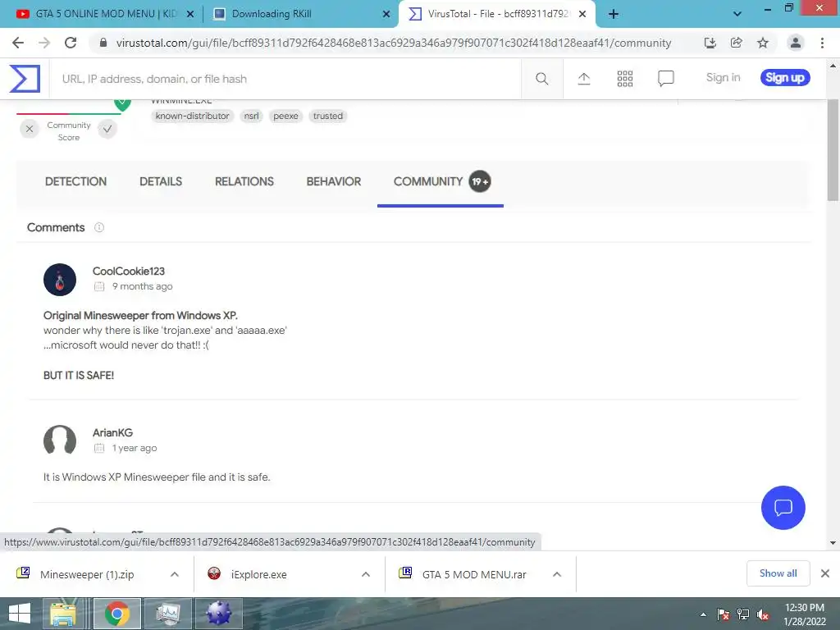Close the downloads bar
This screenshot has height=630, width=840.
click(825, 573)
